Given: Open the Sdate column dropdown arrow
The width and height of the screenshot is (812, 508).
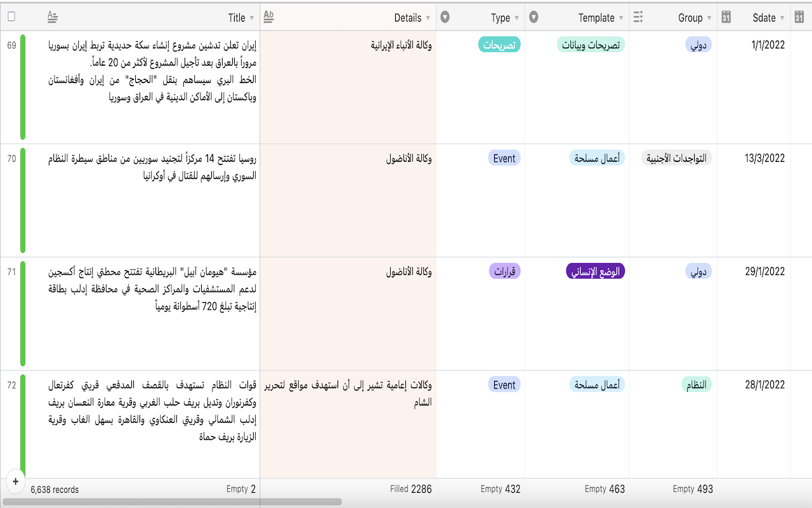Looking at the screenshot, I should click(782, 18).
